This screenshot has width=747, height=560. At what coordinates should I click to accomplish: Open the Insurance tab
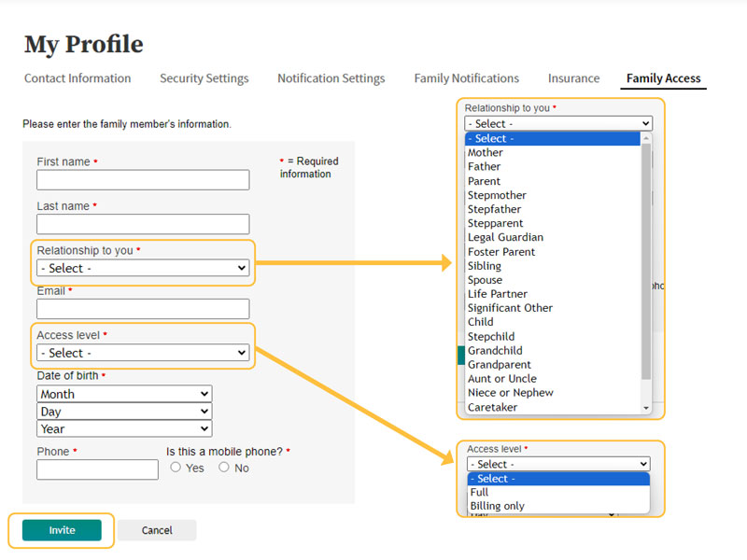(573, 78)
